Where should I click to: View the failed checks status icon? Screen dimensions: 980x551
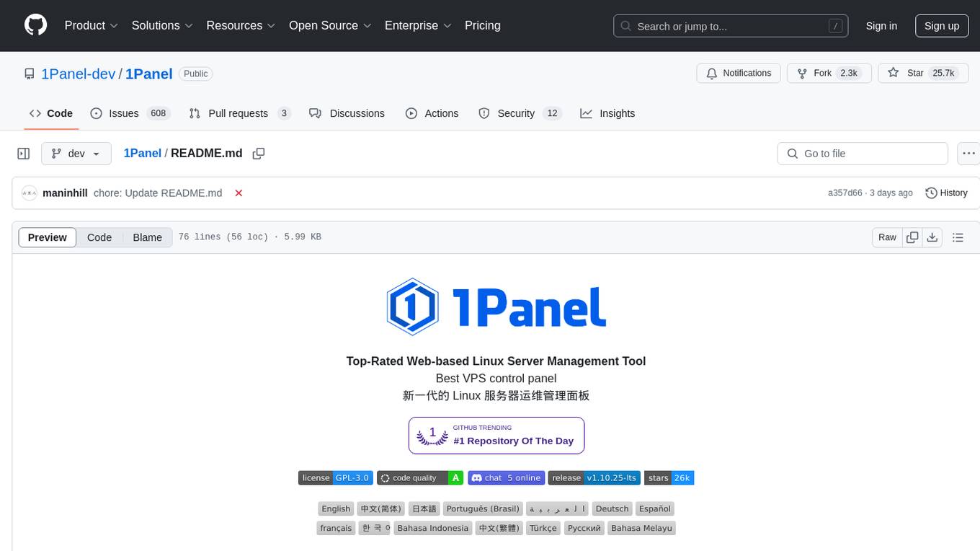tap(239, 193)
